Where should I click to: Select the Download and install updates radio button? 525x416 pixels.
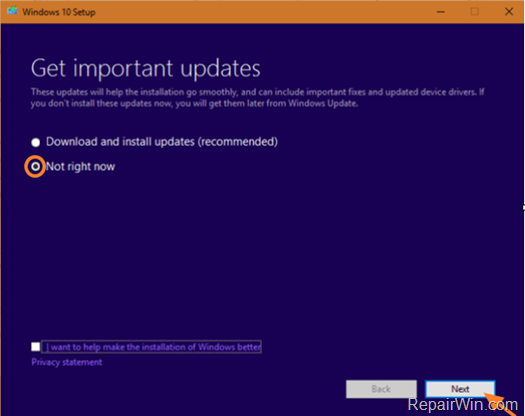(35, 142)
